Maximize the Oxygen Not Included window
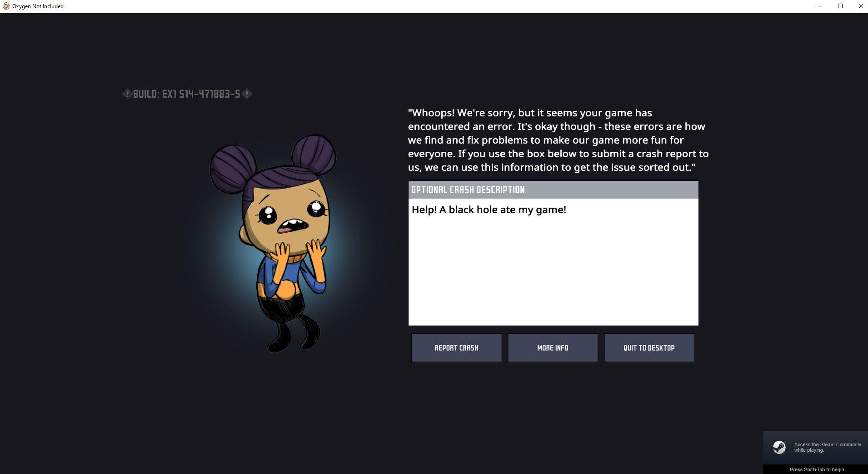The width and height of the screenshot is (868, 474). pyautogui.click(x=840, y=6)
